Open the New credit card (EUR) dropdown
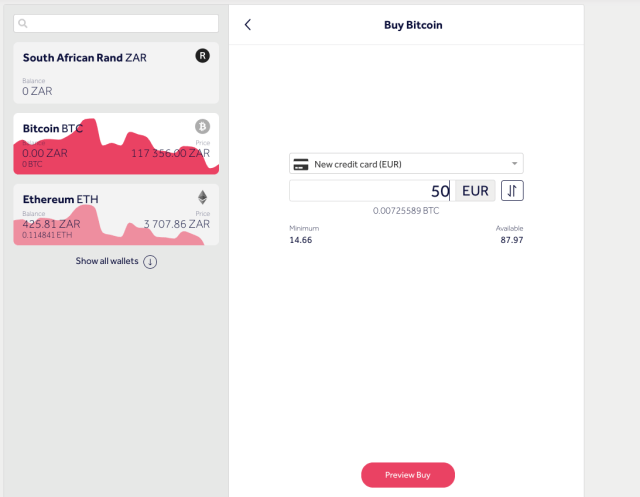Screen dimensions: 640x497 pos(405,164)
